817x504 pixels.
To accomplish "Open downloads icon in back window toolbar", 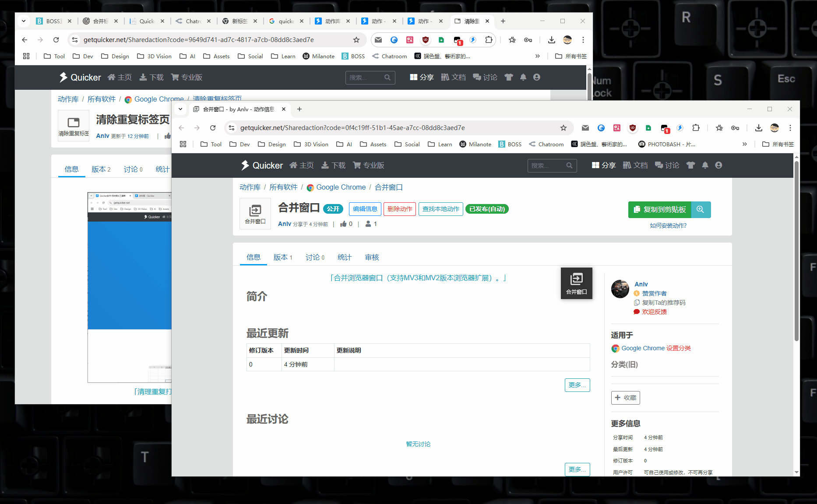I will pos(552,40).
